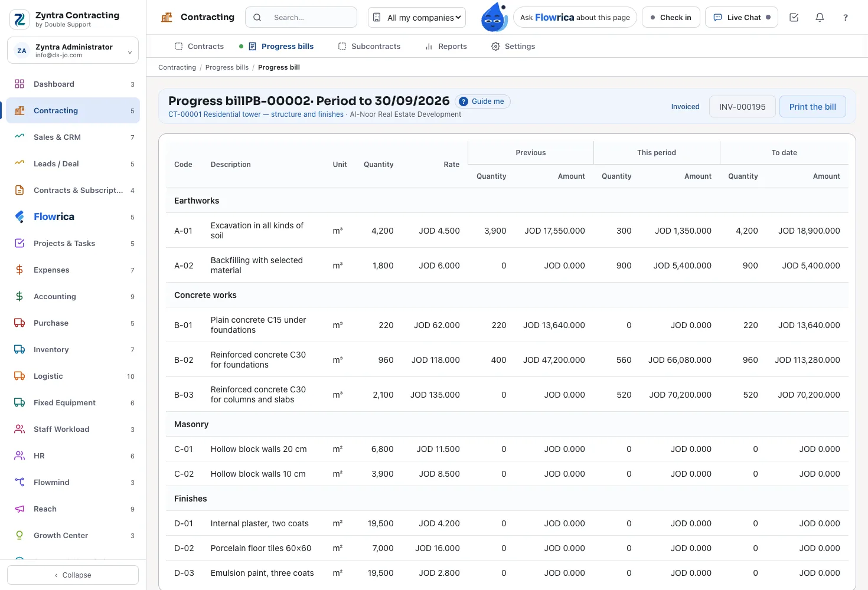Screen dimensions: 868x590
Task: Open Live Chat
Action: tap(742, 18)
